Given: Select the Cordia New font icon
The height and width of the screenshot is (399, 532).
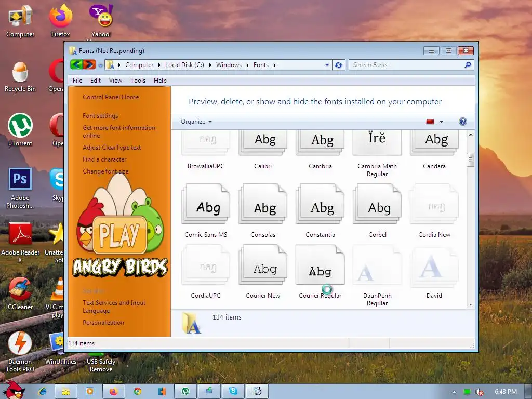Looking at the screenshot, I should (x=434, y=204).
